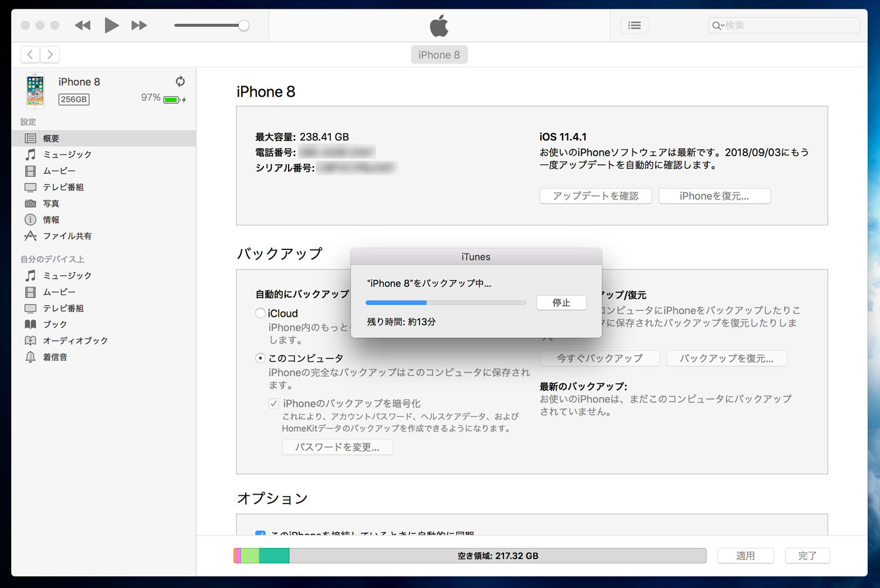Click バックアップを復元 button
The image size is (880, 588).
(x=727, y=359)
